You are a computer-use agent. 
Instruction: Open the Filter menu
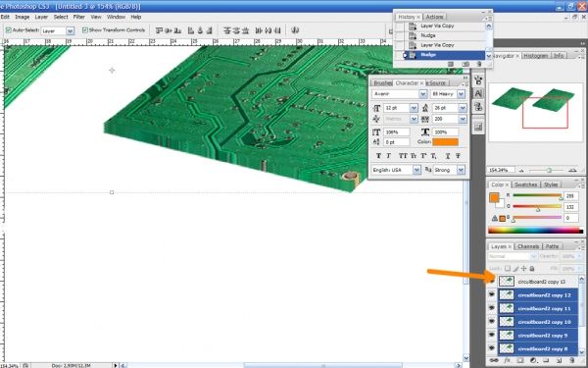tap(78, 17)
